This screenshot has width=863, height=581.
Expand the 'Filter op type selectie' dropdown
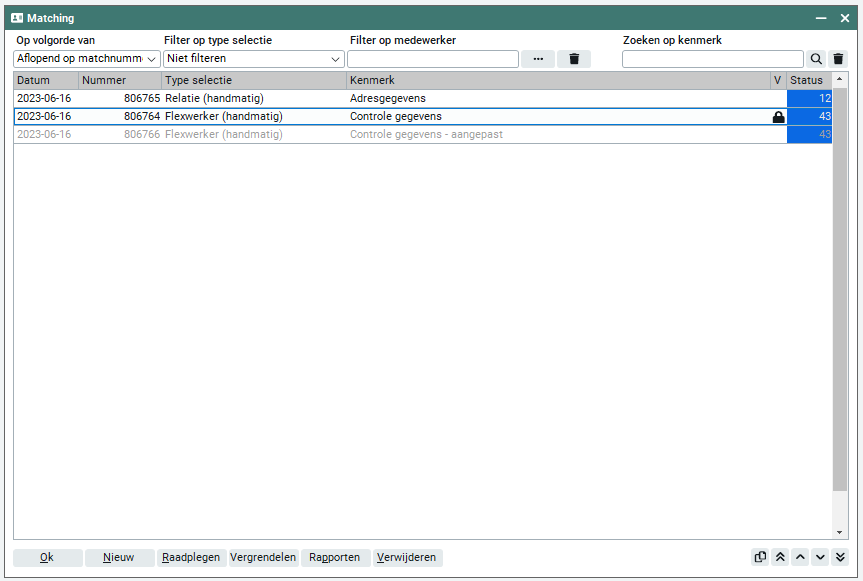pos(254,59)
